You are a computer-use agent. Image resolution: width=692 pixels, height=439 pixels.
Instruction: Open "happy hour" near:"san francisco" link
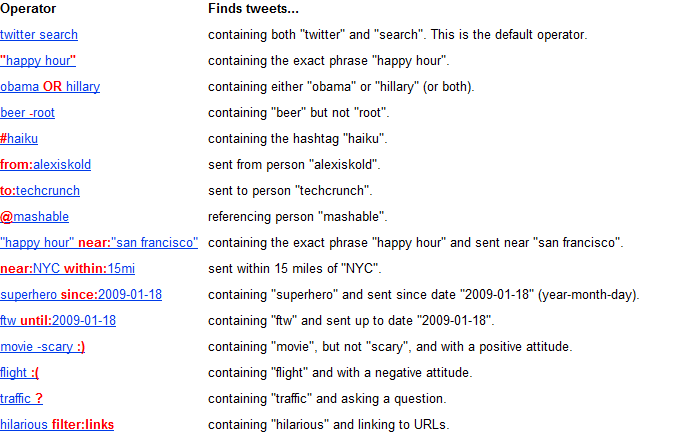pos(99,243)
